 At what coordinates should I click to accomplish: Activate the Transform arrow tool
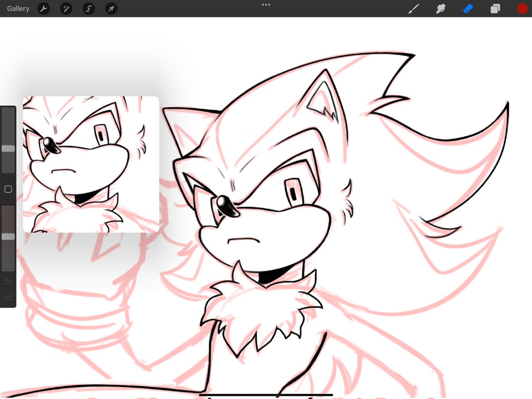[x=111, y=8]
